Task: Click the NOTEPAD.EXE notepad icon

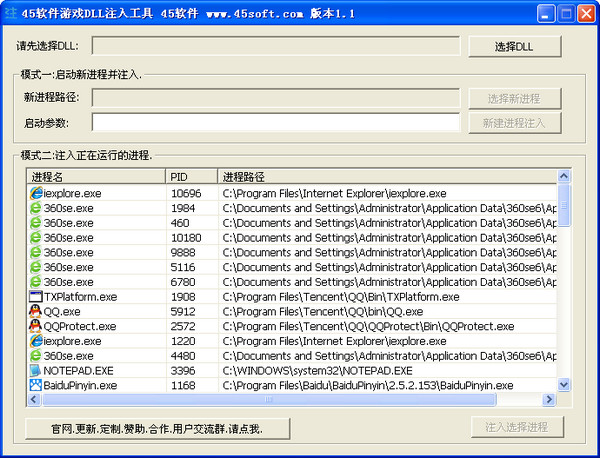Action: (35, 370)
